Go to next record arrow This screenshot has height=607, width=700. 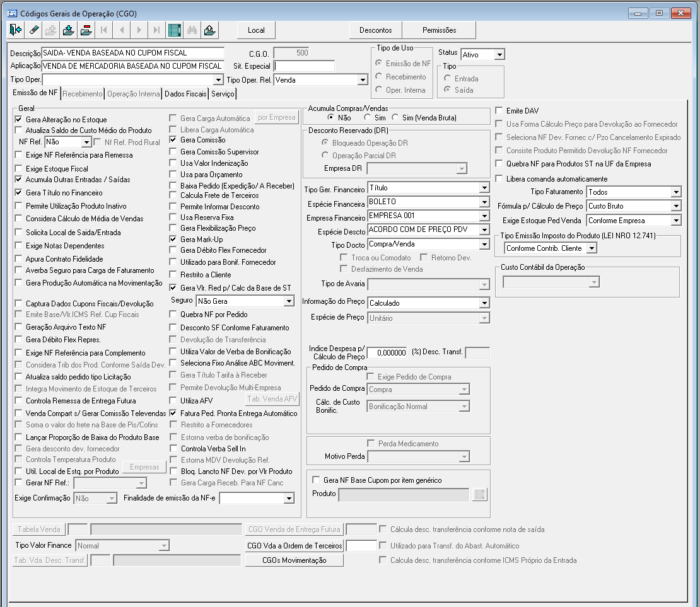click(139, 30)
